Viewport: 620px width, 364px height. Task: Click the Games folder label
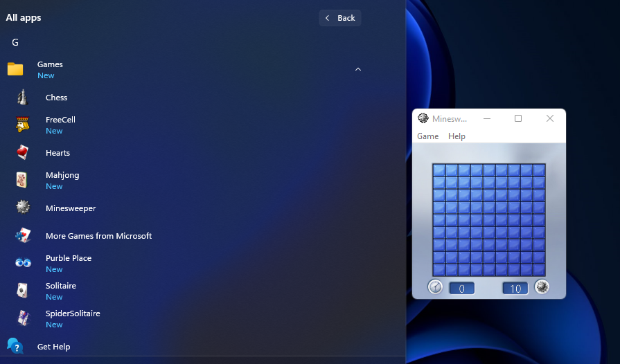50,64
